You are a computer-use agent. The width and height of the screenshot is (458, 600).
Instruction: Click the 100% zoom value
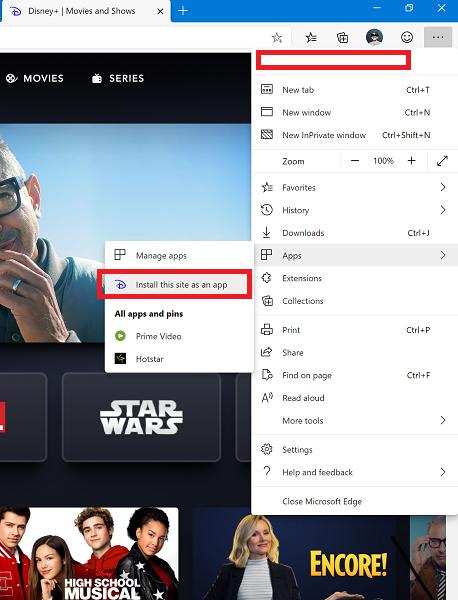(x=383, y=161)
